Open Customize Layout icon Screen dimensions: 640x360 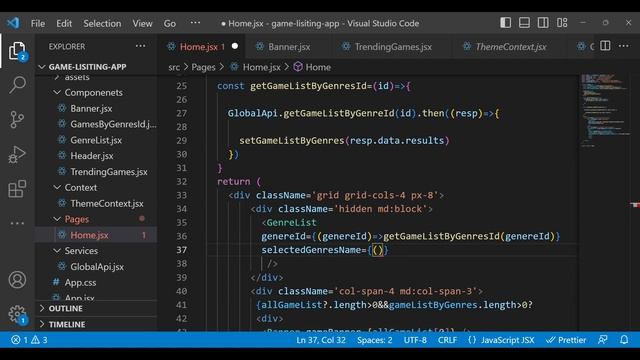click(562, 23)
